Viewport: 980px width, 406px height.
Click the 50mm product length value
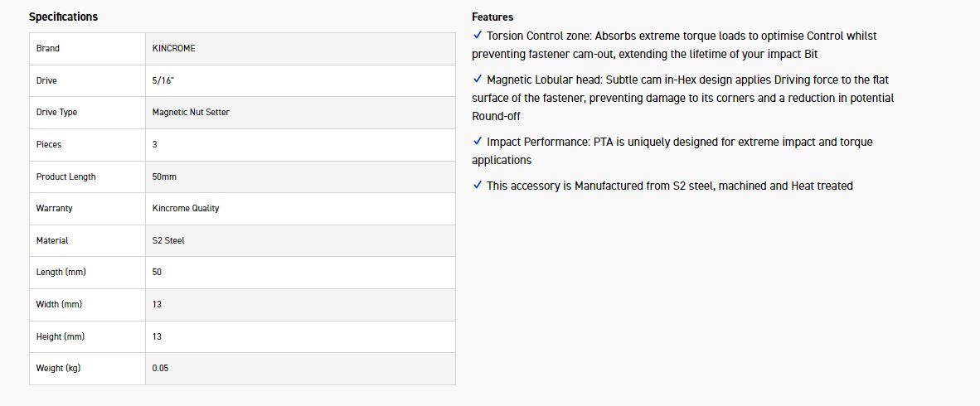tap(164, 176)
